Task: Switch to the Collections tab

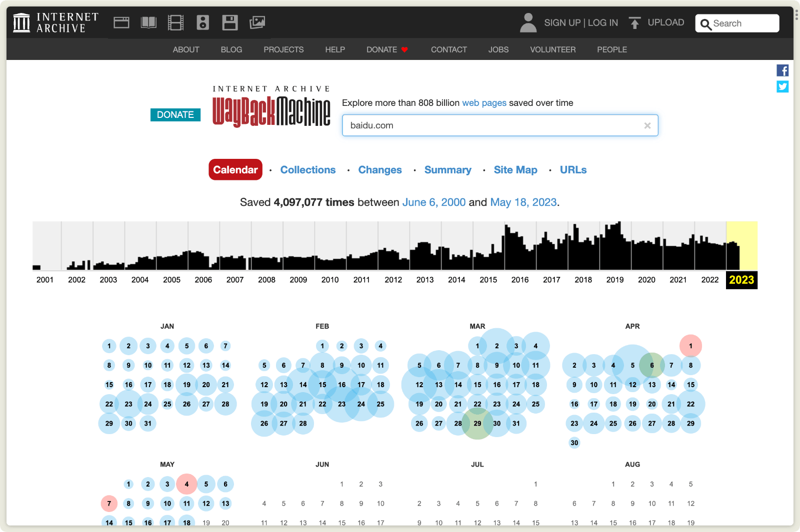Action: 308,170
